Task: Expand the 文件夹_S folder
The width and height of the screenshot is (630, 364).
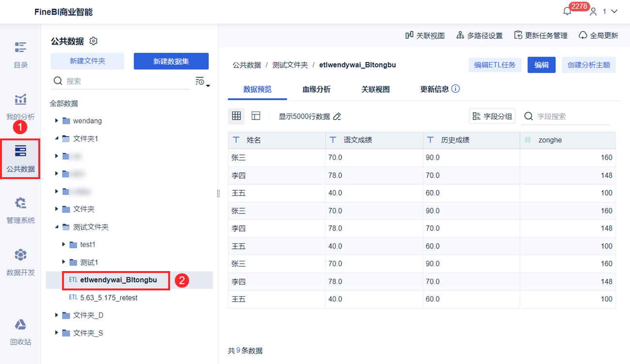Action: point(57,333)
